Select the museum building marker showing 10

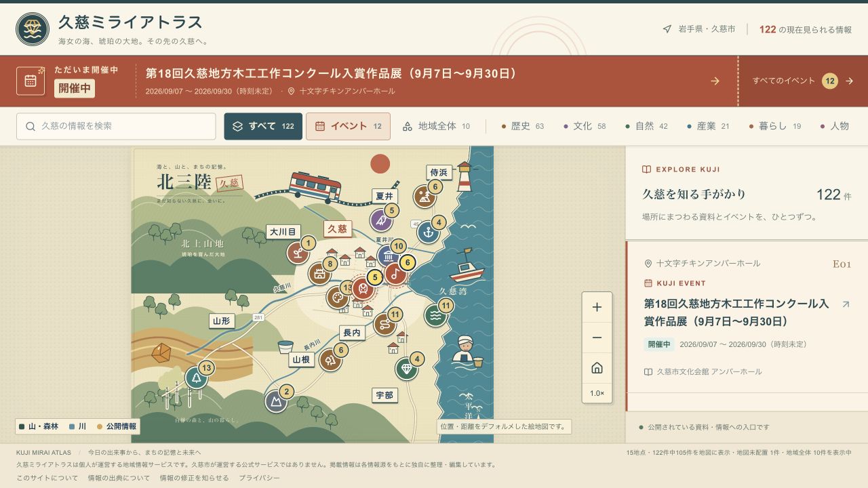pos(389,256)
